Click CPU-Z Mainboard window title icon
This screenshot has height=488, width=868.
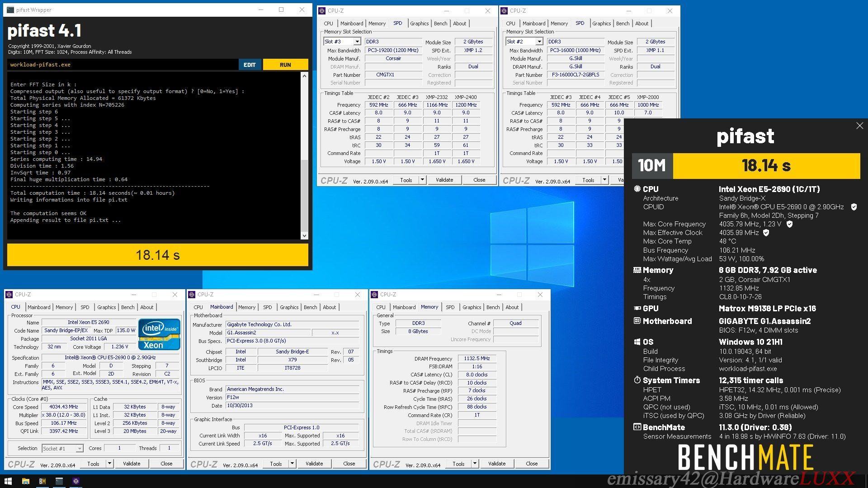[192, 294]
